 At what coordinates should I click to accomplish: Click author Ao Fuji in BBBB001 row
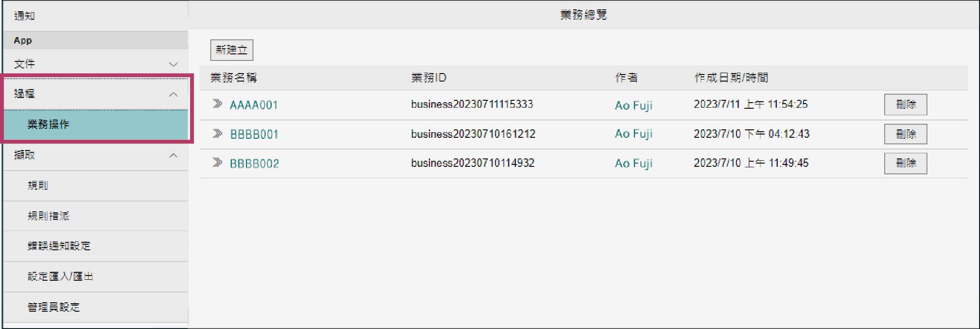[634, 134]
